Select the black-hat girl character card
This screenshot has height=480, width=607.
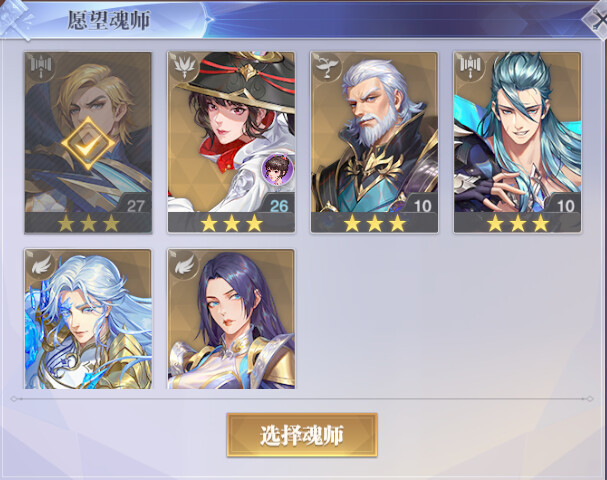[231, 142]
